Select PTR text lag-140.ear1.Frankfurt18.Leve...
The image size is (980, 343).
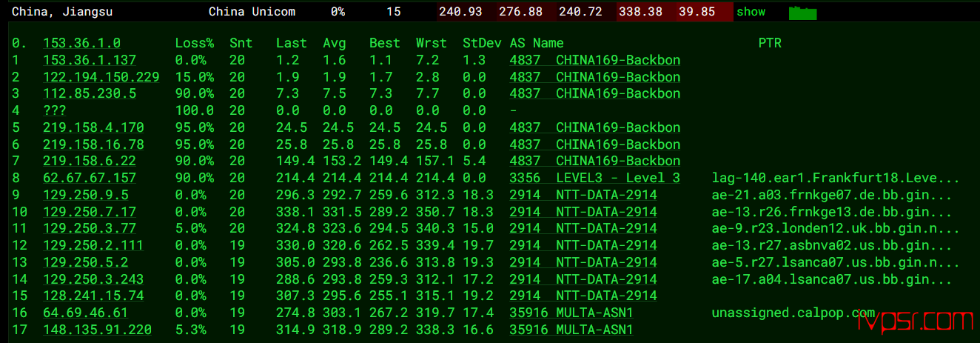coord(836,178)
